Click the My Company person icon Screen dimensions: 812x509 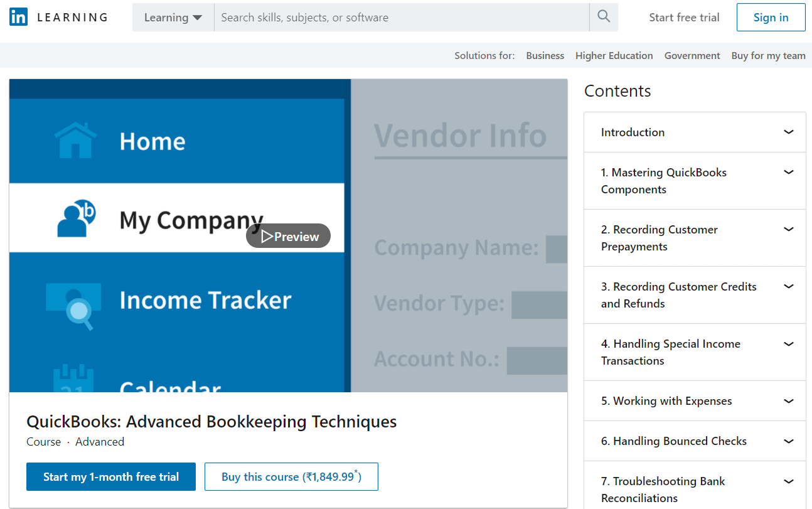pos(75,218)
